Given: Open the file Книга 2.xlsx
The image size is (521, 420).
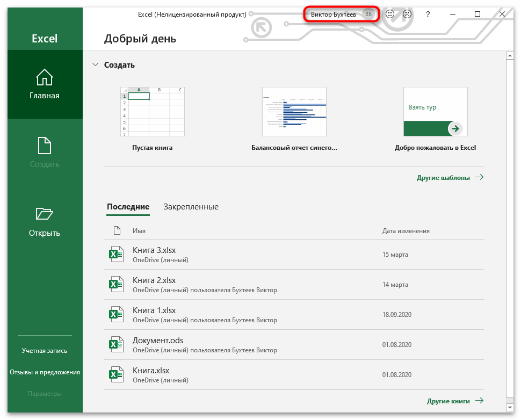Looking at the screenshot, I should pos(294,285).
